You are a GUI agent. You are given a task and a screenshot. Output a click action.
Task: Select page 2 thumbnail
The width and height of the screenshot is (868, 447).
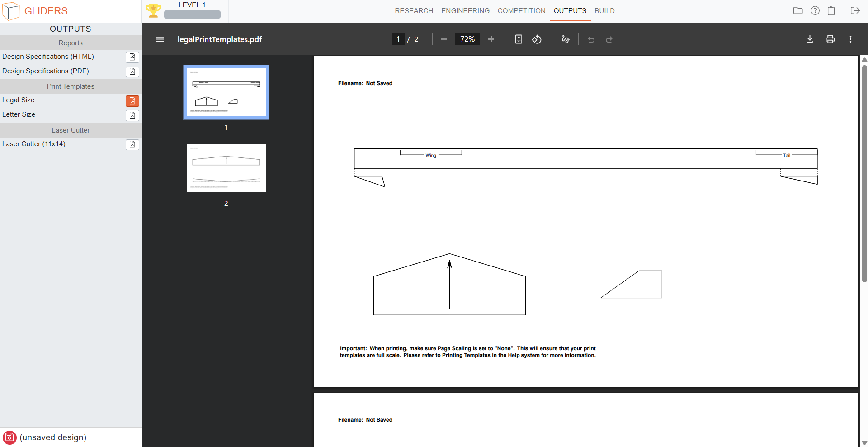tap(226, 168)
